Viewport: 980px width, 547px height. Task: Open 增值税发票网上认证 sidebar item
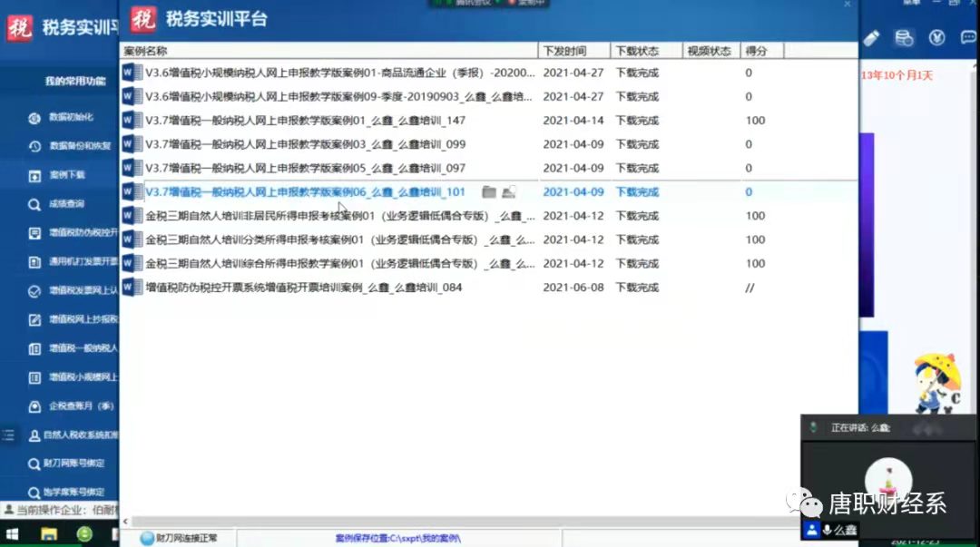[73, 290]
